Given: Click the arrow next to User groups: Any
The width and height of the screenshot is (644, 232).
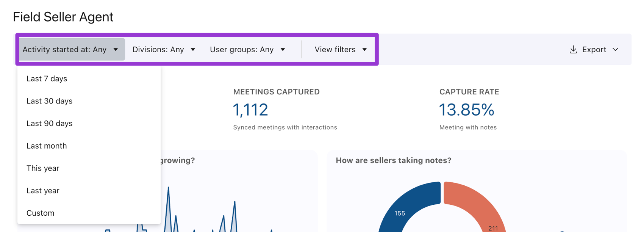Looking at the screenshot, I should (283, 50).
